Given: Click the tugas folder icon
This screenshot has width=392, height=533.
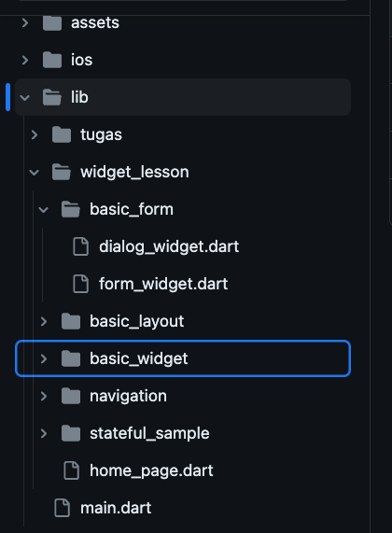Looking at the screenshot, I should tap(62, 134).
